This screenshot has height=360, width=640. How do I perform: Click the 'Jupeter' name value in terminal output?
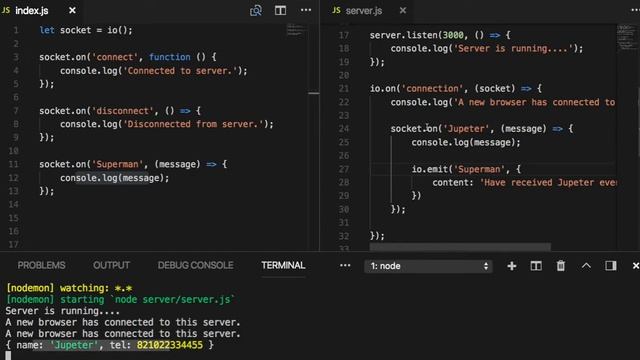coord(73,345)
